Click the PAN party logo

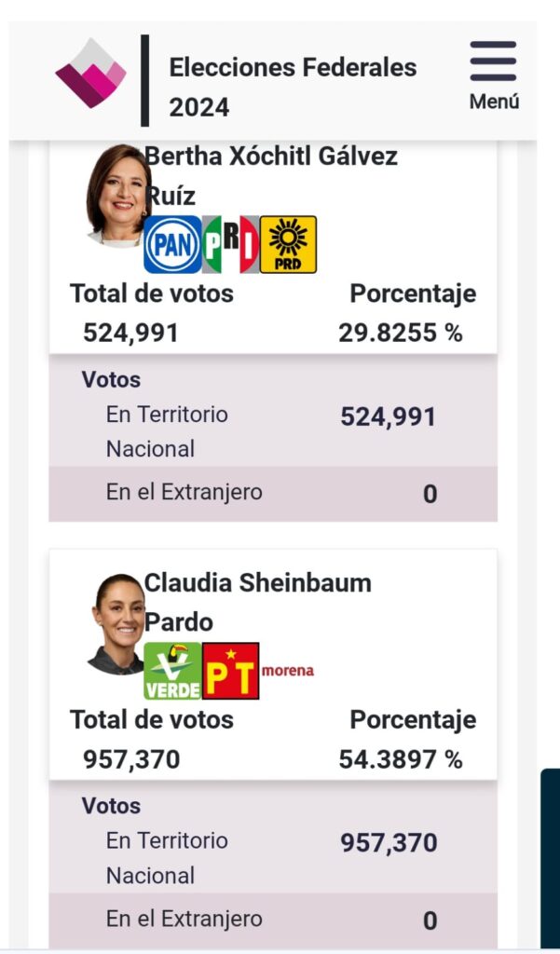(172, 244)
